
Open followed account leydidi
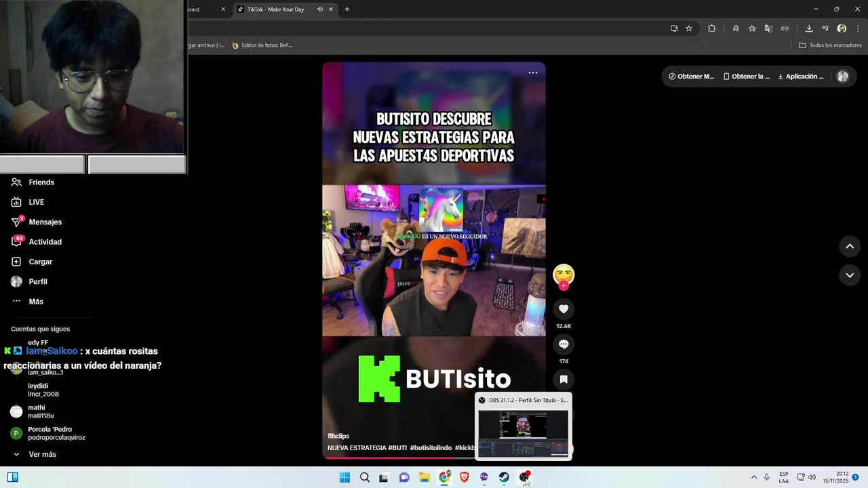43,390
